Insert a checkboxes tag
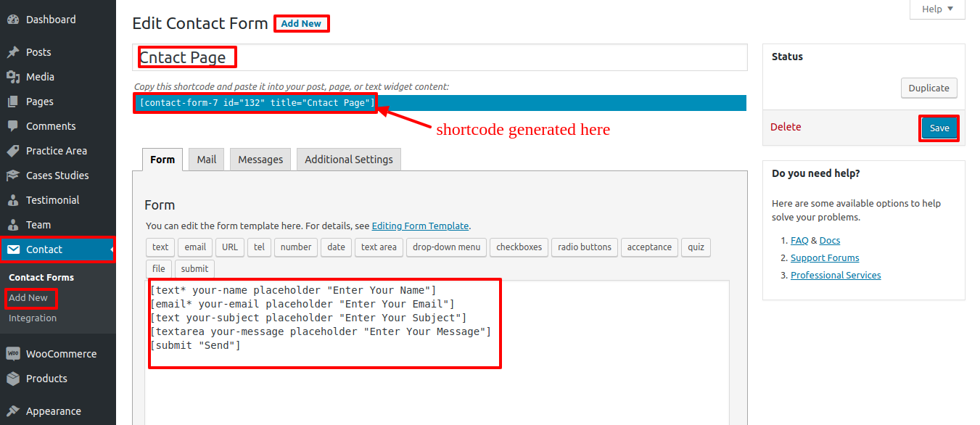 pos(519,247)
